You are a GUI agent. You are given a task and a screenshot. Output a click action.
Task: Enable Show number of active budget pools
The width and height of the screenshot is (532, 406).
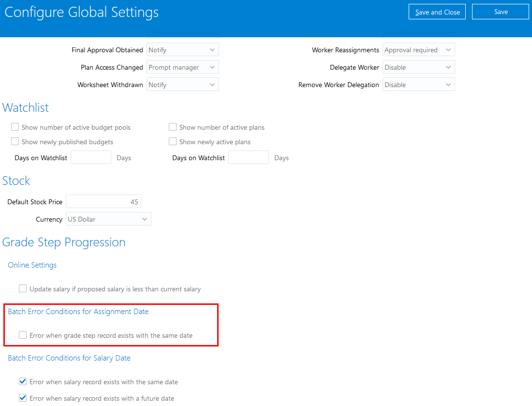point(15,127)
